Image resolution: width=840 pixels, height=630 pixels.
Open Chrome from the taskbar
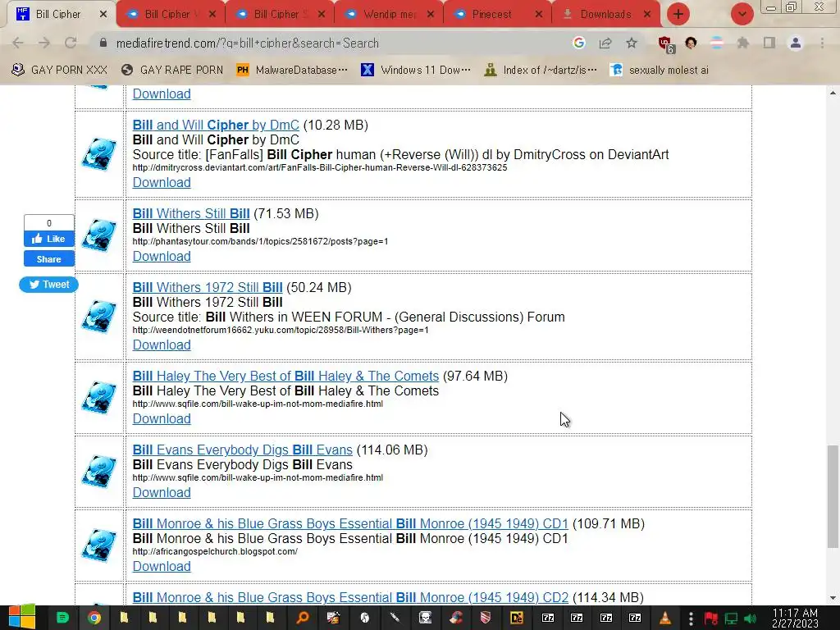[x=94, y=618]
